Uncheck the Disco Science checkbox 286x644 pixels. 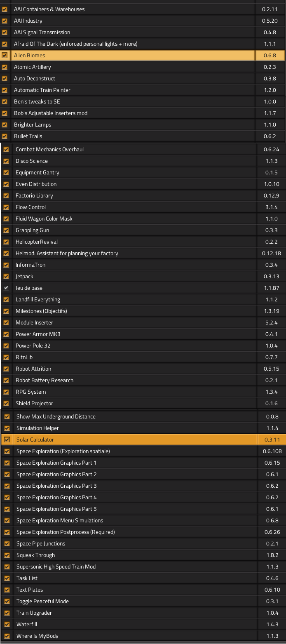[6, 161]
